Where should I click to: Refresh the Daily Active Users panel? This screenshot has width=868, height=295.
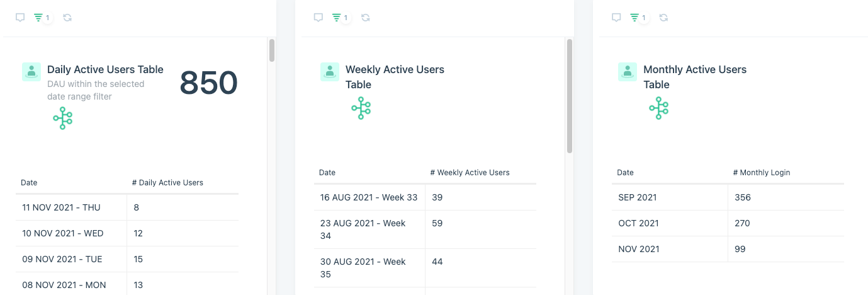tap(67, 18)
